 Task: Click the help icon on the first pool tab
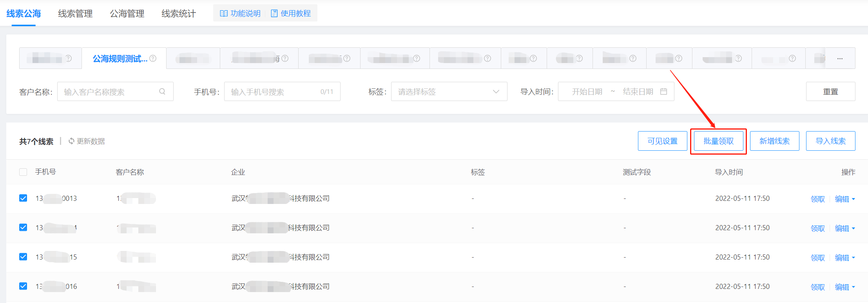[69, 58]
